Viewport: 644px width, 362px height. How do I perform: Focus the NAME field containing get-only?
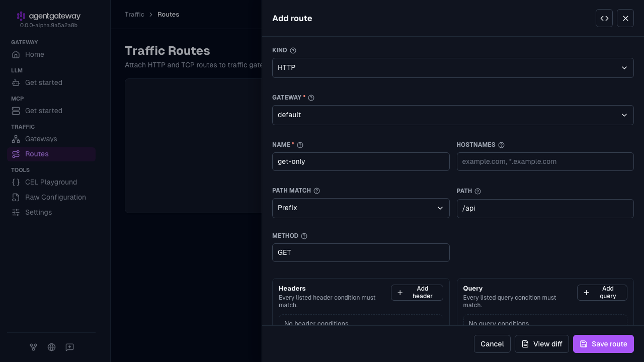click(x=361, y=162)
